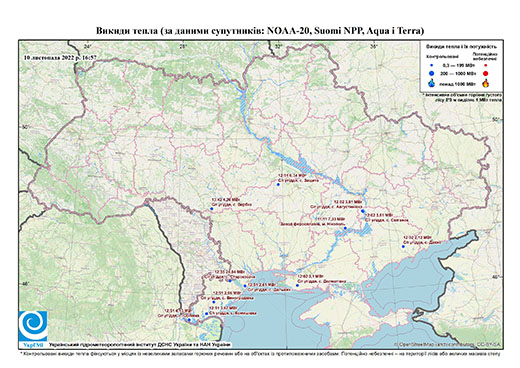Viewport: 520px width, 368px height.
Task: Select the 24.84 MW heat marker dot
Action: click(x=230, y=281)
